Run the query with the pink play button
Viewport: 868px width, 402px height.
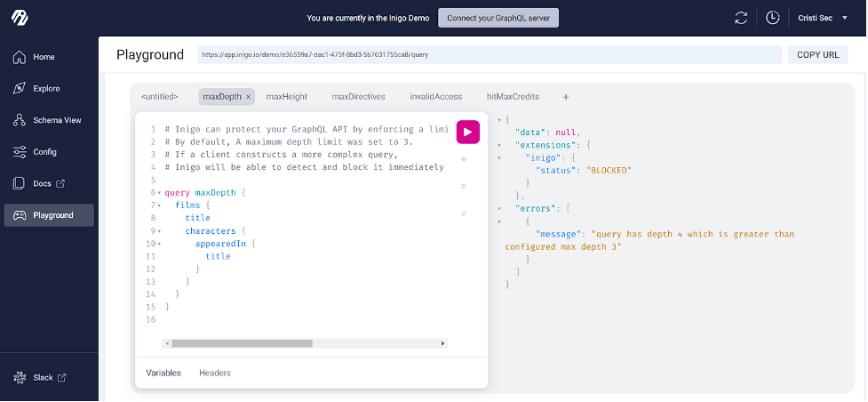coord(468,132)
